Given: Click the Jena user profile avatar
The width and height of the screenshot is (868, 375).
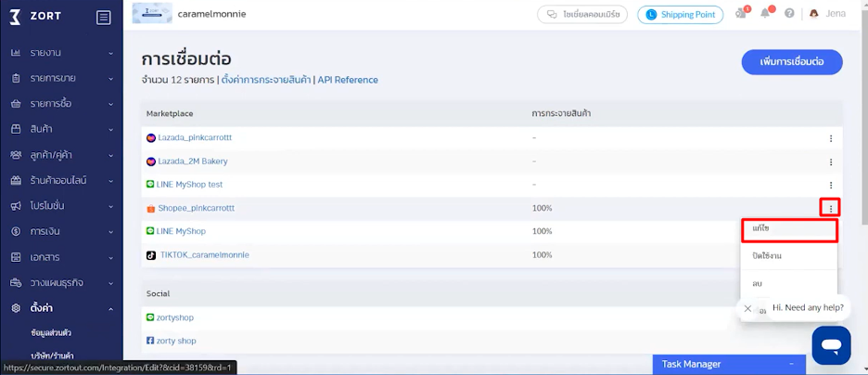Looking at the screenshot, I should (x=814, y=14).
